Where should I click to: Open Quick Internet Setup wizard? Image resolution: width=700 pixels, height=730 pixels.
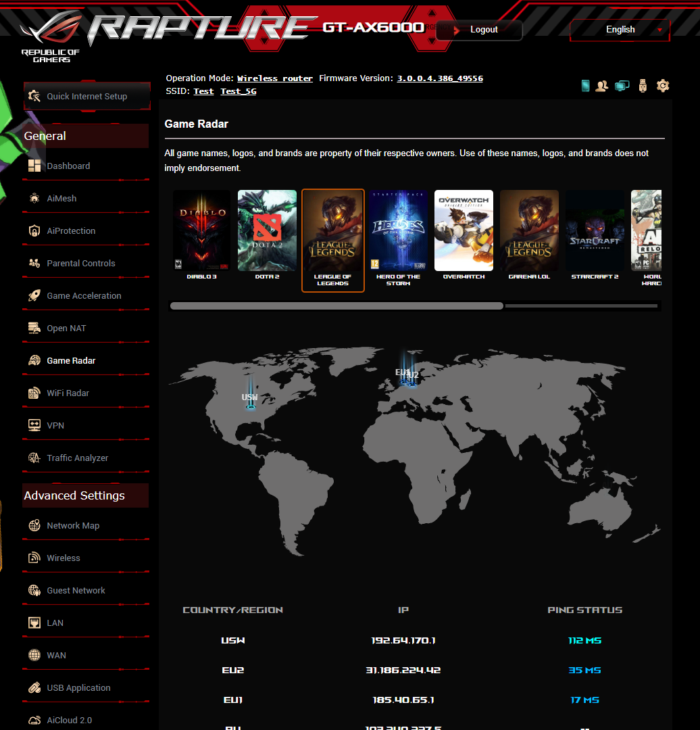coord(87,97)
